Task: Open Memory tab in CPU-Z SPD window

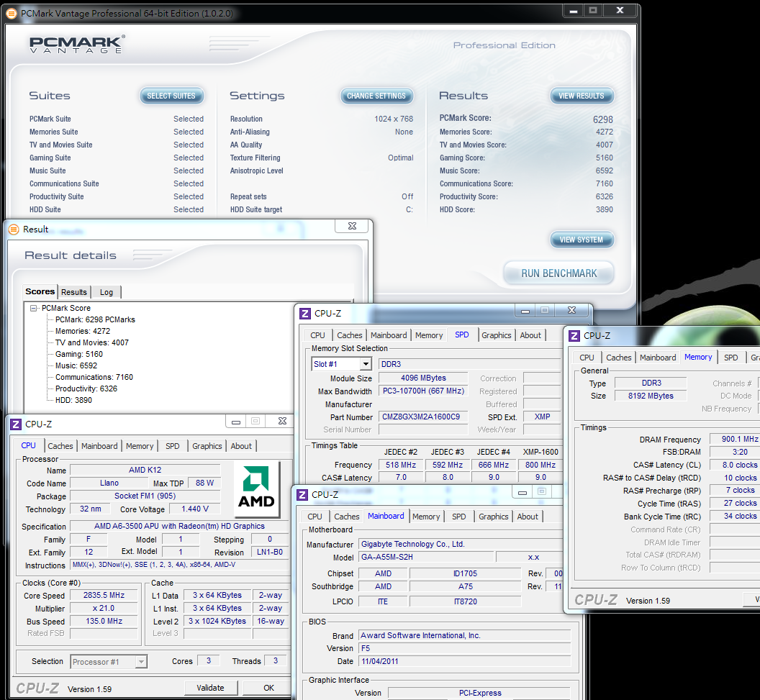Action: pos(429,335)
